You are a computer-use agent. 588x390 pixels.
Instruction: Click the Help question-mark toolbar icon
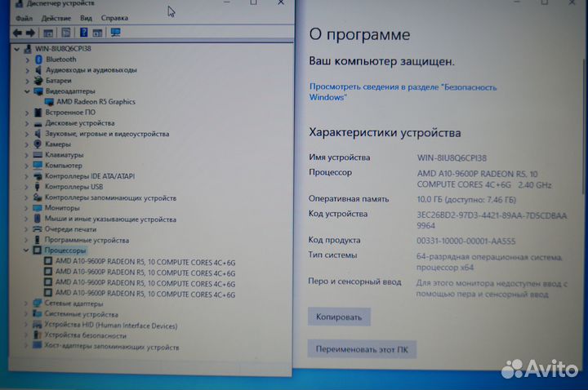[x=83, y=33]
